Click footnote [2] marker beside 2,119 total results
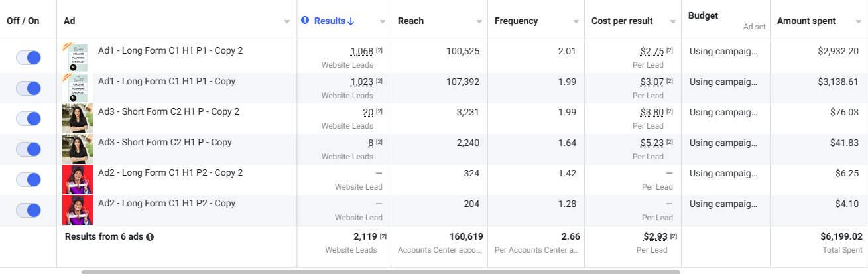868x274 pixels. pos(383,236)
